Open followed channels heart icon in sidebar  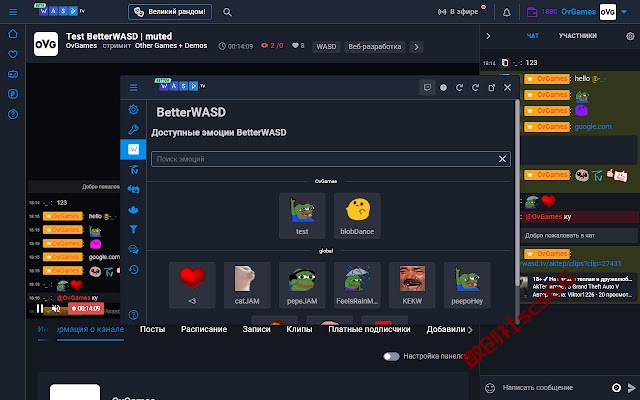(13, 53)
